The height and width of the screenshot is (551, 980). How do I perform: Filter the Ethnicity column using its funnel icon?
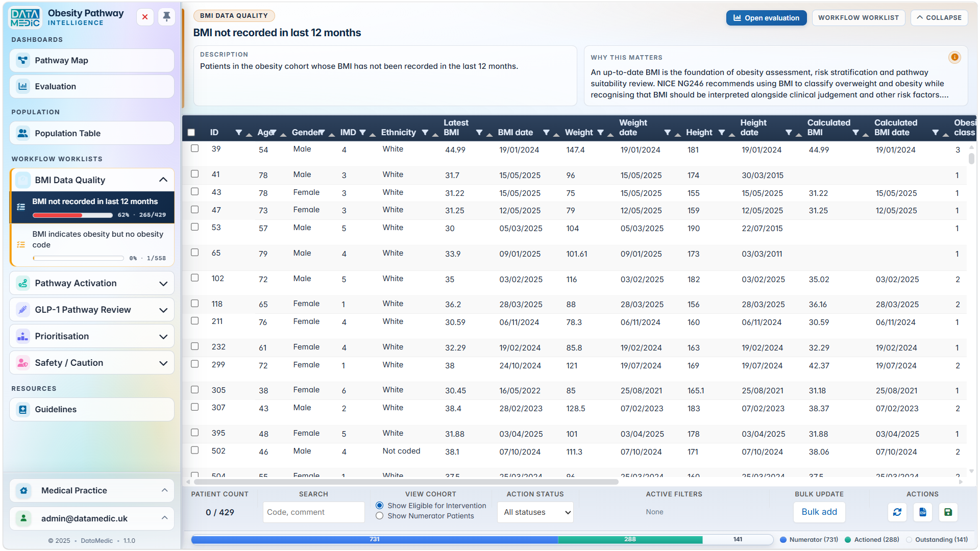pos(425,133)
